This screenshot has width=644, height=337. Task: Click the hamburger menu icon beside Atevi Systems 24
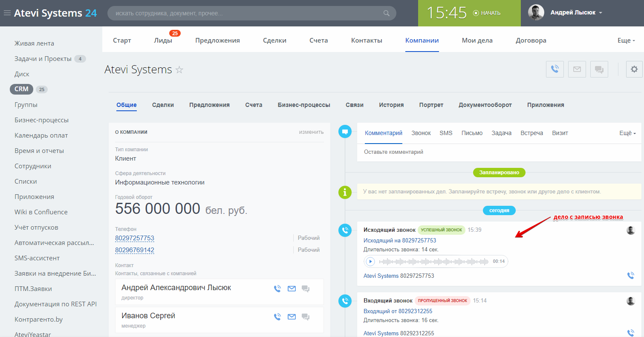coord(7,13)
